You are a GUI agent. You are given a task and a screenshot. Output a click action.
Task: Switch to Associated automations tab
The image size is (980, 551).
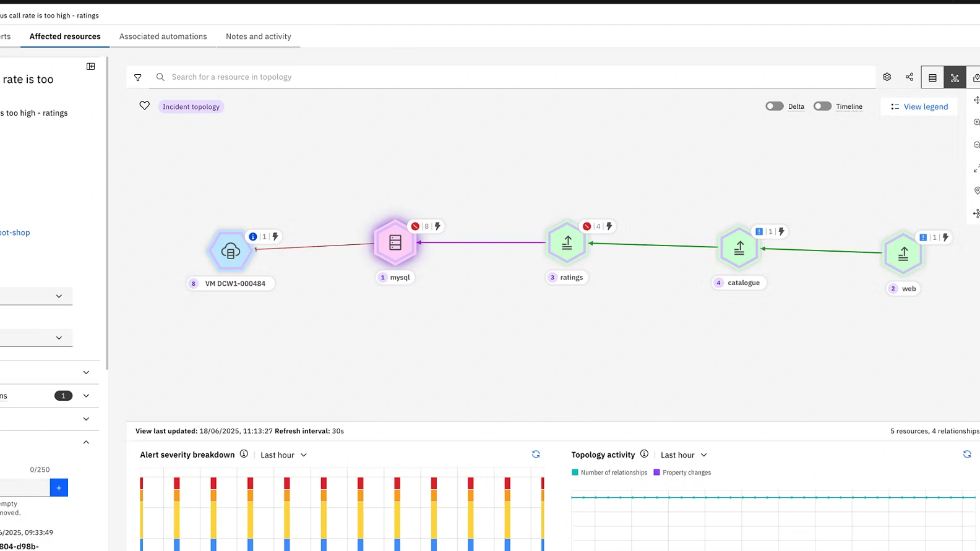[163, 36]
